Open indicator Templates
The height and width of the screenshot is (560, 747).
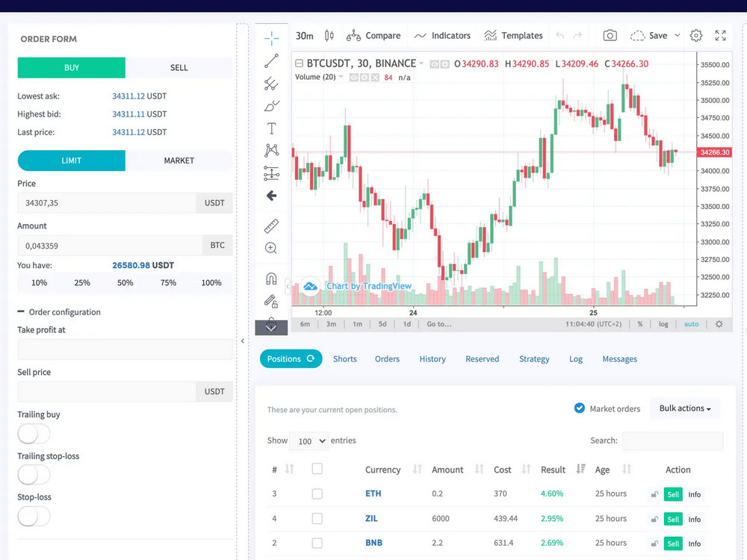coord(514,36)
